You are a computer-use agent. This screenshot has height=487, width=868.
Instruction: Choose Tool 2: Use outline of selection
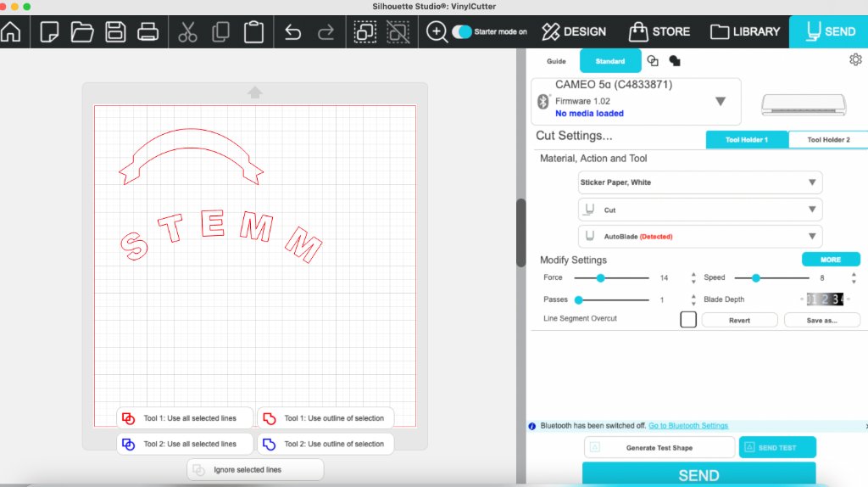(x=325, y=444)
